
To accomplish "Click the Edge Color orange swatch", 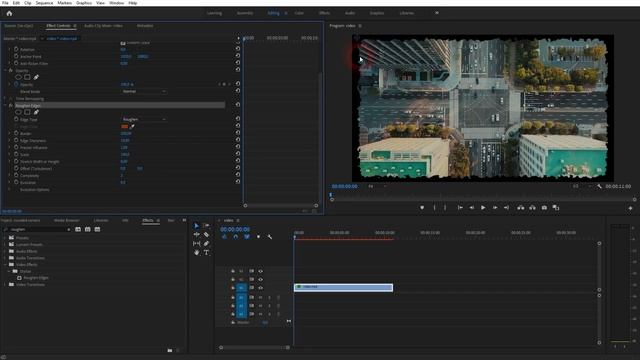I will (124, 127).
